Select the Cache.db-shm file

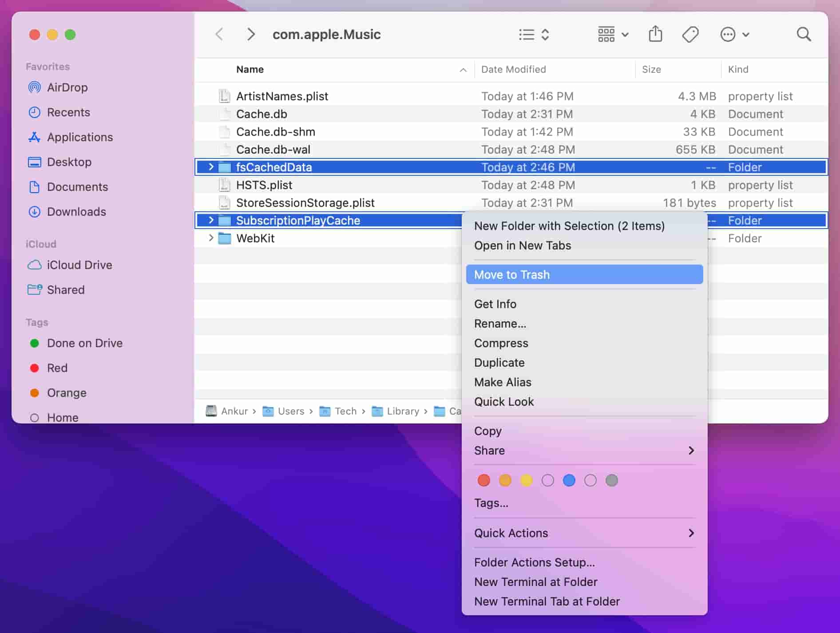(511, 132)
